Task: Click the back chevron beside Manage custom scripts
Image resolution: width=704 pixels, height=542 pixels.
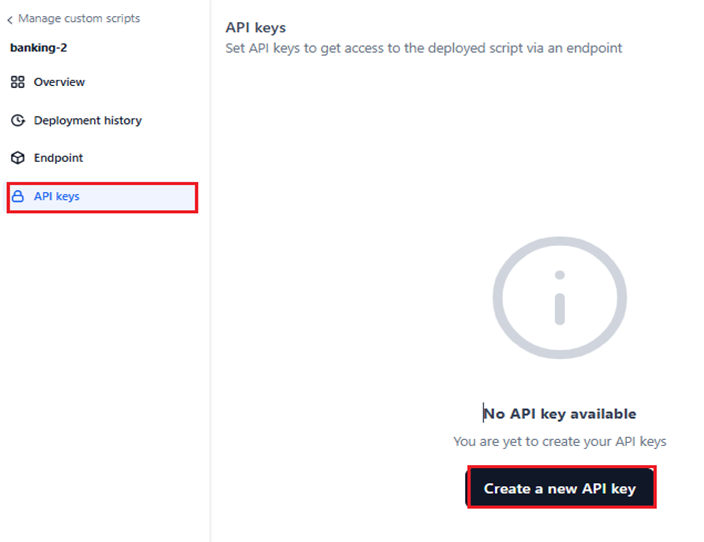Action: point(10,19)
